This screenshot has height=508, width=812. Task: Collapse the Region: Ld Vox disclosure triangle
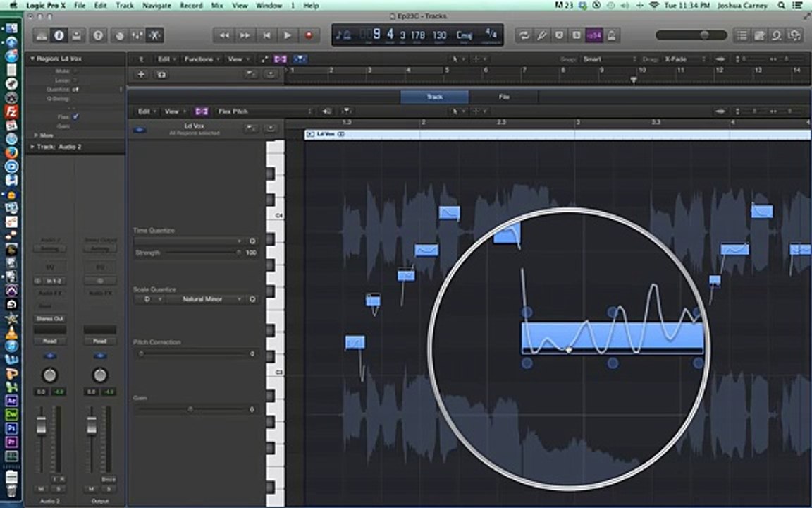tap(32, 59)
